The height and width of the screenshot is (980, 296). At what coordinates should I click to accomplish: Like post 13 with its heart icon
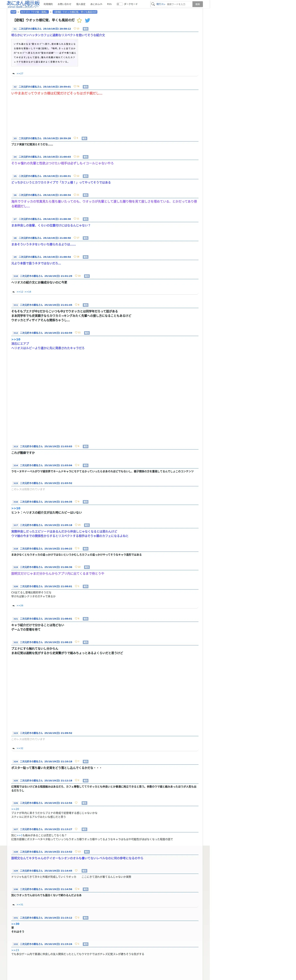click(76, 446)
